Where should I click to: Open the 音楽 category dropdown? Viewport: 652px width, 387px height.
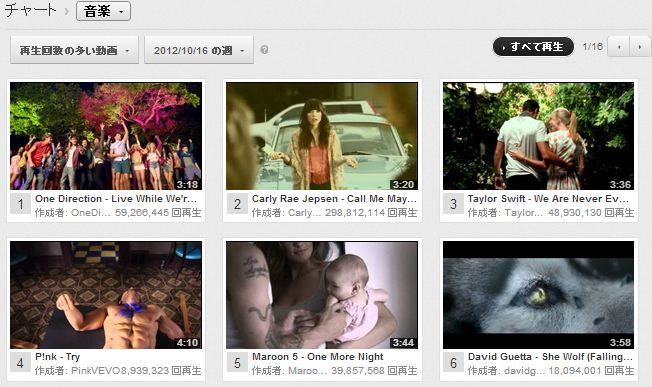pos(103,11)
